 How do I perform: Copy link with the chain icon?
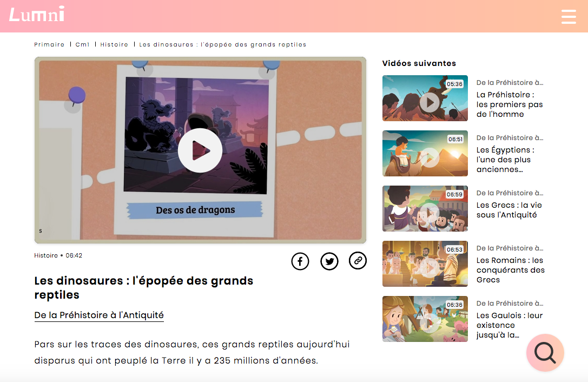click(358, 260)
